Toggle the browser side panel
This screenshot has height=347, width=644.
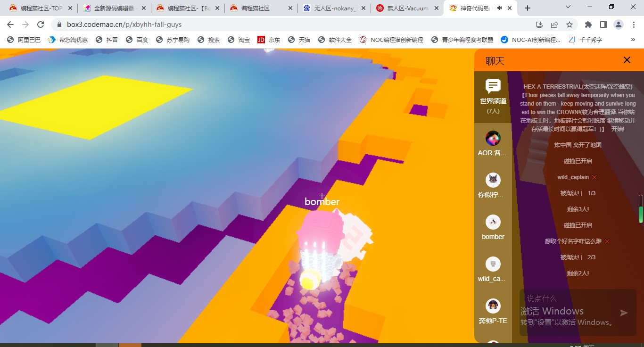tap(603, 25)
